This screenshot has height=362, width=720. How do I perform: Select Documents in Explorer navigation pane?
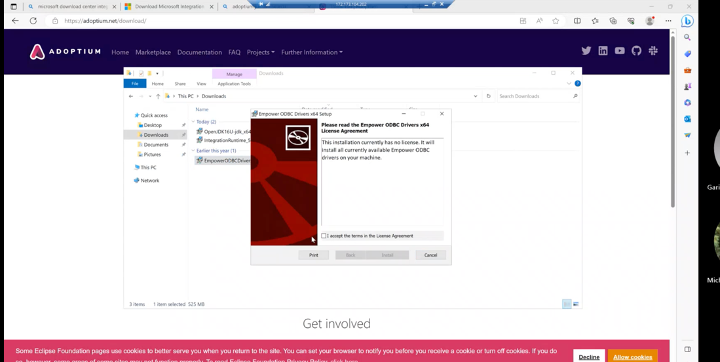coord(156,145)
